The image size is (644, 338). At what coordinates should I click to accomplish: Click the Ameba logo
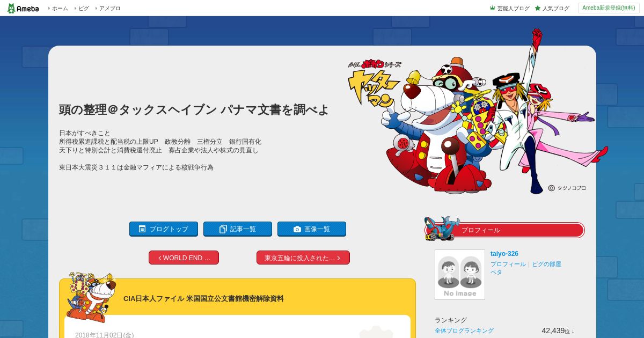click(23, 8)
